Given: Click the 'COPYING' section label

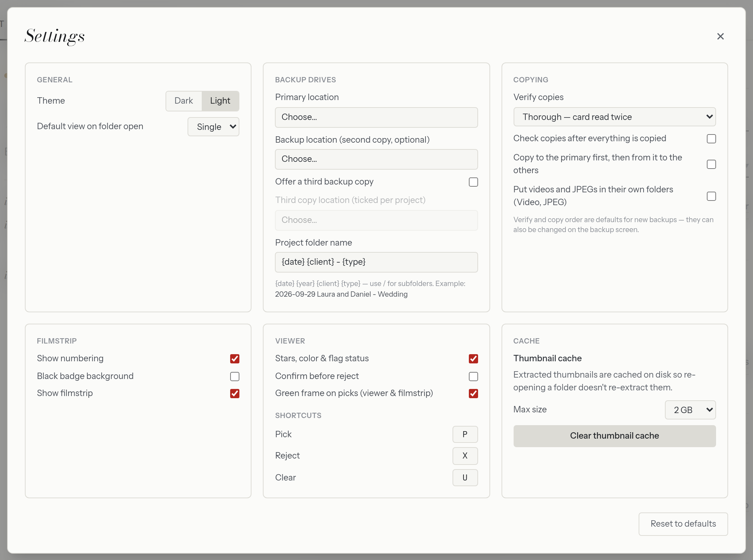Looking at the screenshot, I should coord(531,80).
